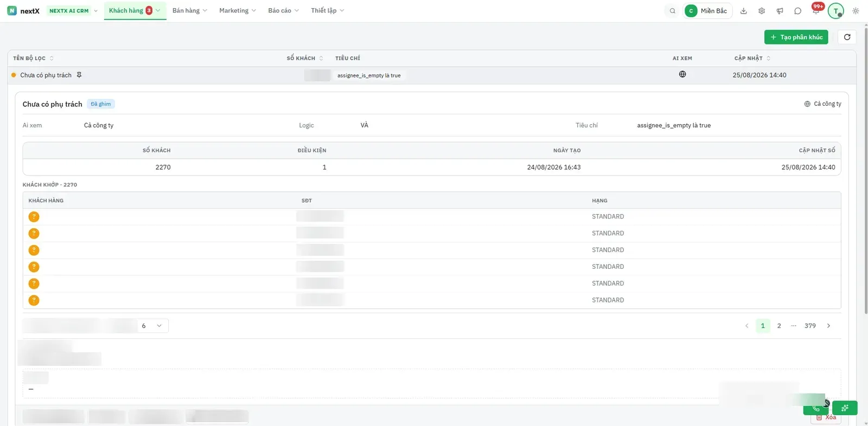Click the Đã ghim pinned tag

(x=101, y=104)
